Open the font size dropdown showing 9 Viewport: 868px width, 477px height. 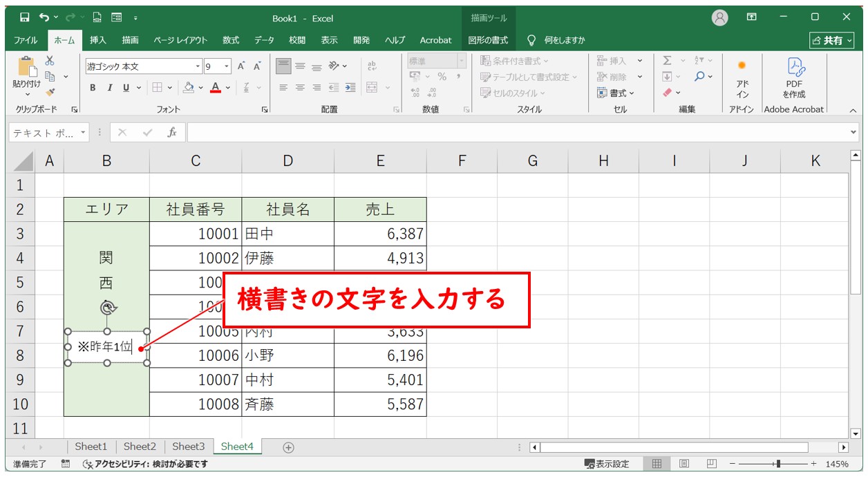(x=227, y=67)
